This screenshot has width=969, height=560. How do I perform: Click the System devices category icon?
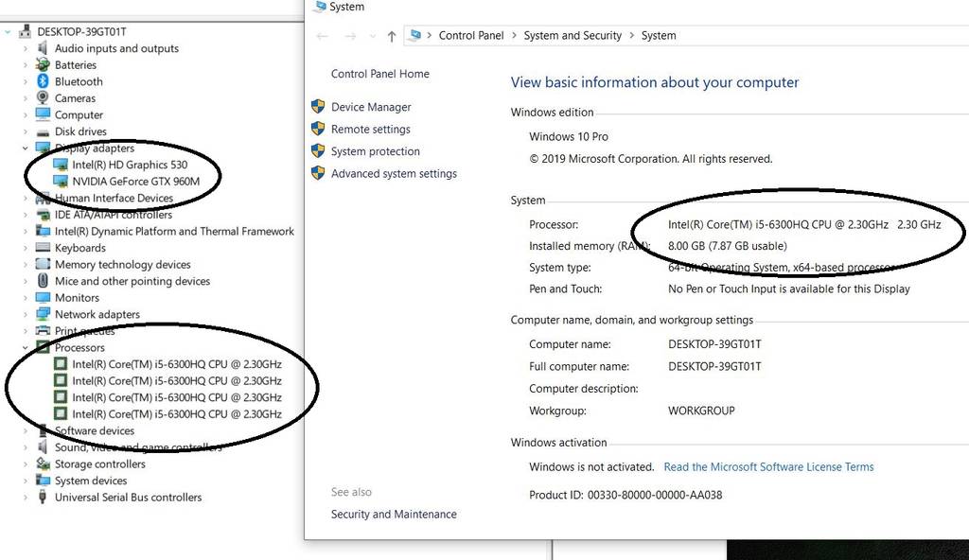43,481
